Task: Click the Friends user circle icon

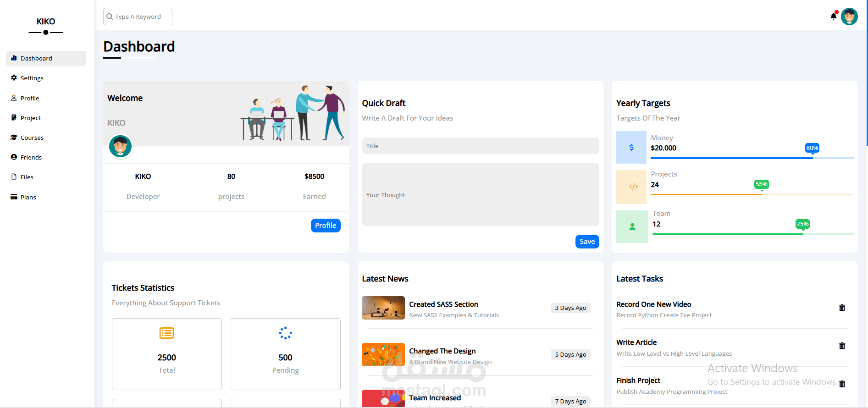Action: tap(14, 157)
